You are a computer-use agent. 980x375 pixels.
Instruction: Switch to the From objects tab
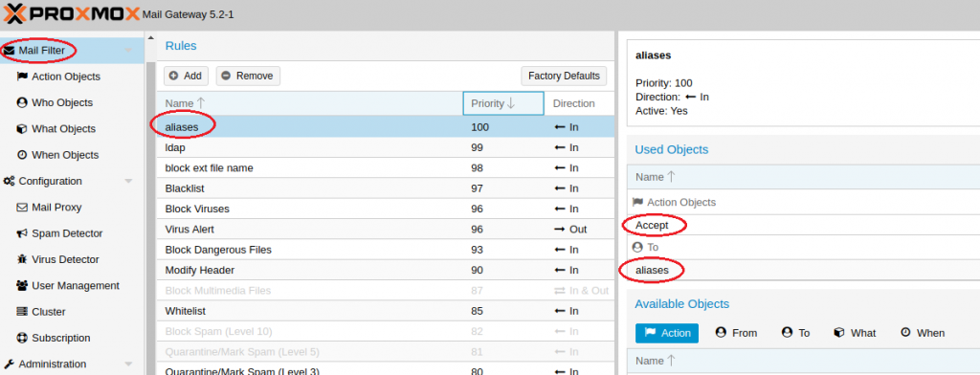[x=736, y=333]
